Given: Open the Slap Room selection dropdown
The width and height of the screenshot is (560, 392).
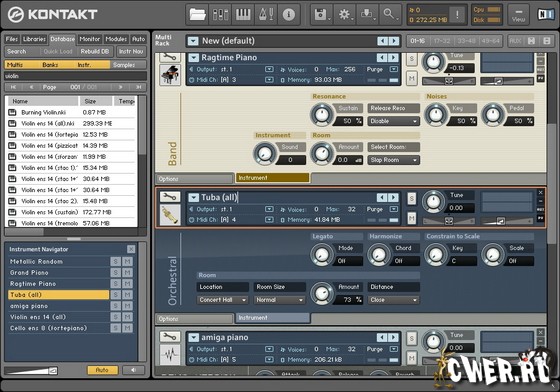Looking at the screenshot, I should [x=393, y=160].
